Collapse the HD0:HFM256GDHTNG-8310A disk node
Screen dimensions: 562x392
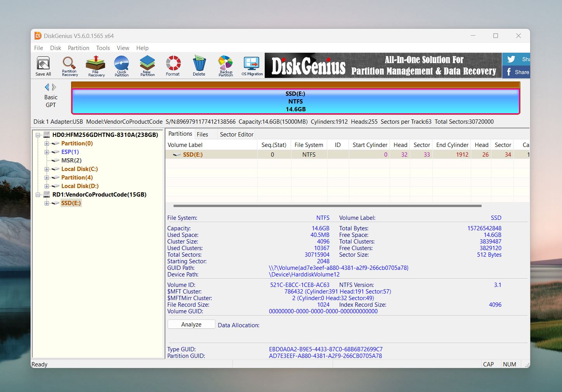click(x=38, y=135)
